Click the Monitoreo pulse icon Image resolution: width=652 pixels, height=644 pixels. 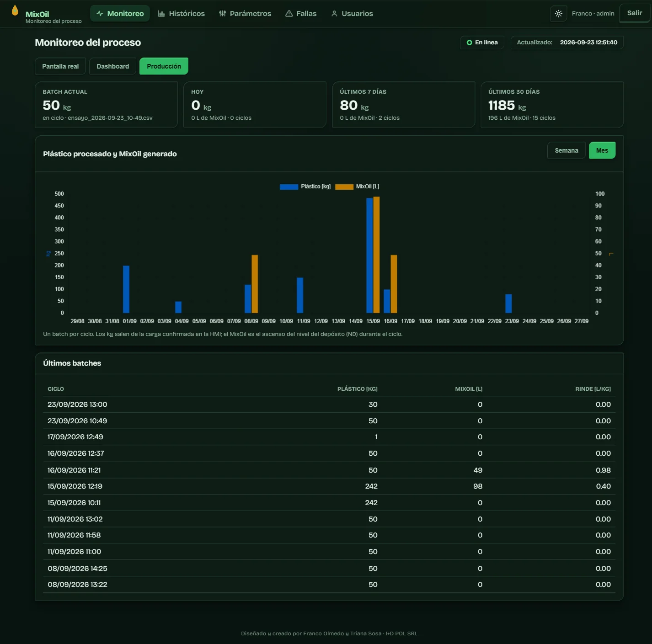(100, 14)
